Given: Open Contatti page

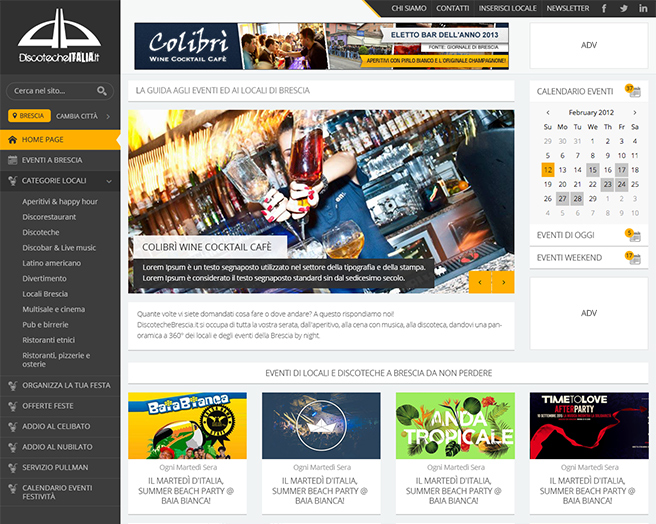Looking at the screenshot, I should coord(452,8).
